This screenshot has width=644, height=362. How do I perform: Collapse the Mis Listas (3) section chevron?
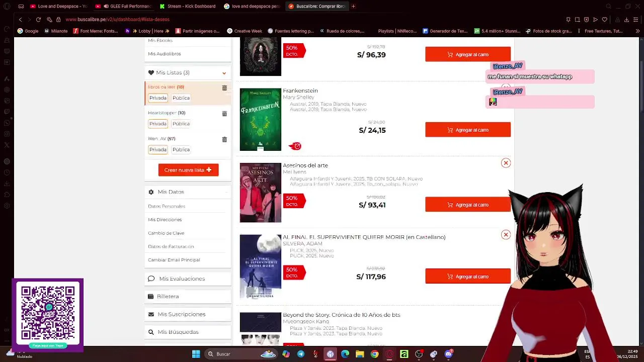[x=224, y=73]
